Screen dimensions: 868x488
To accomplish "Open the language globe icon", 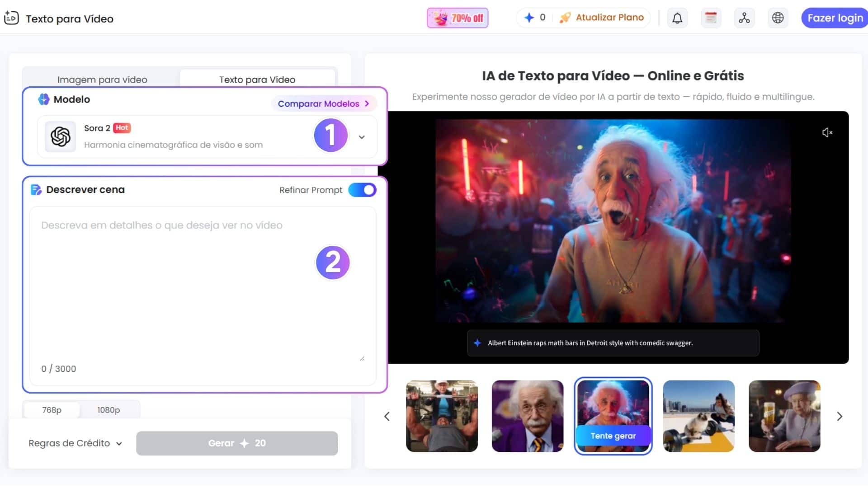I will coord(778,18).
